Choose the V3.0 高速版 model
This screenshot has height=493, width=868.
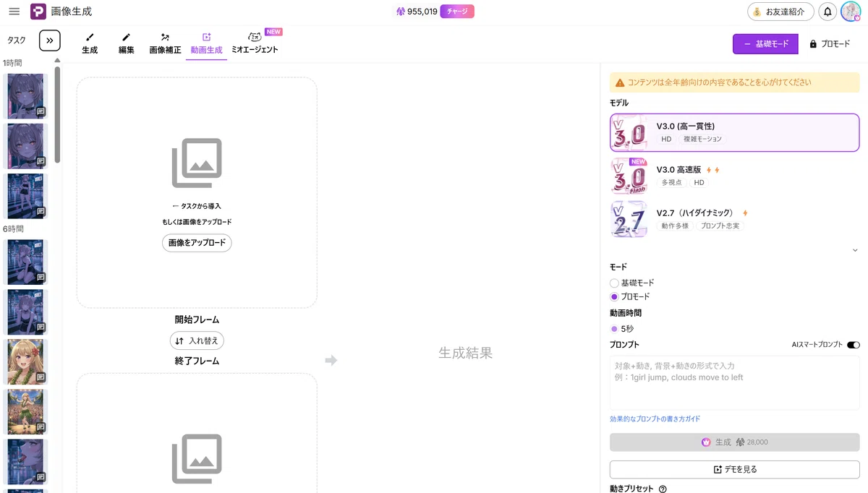coord(735,176)
